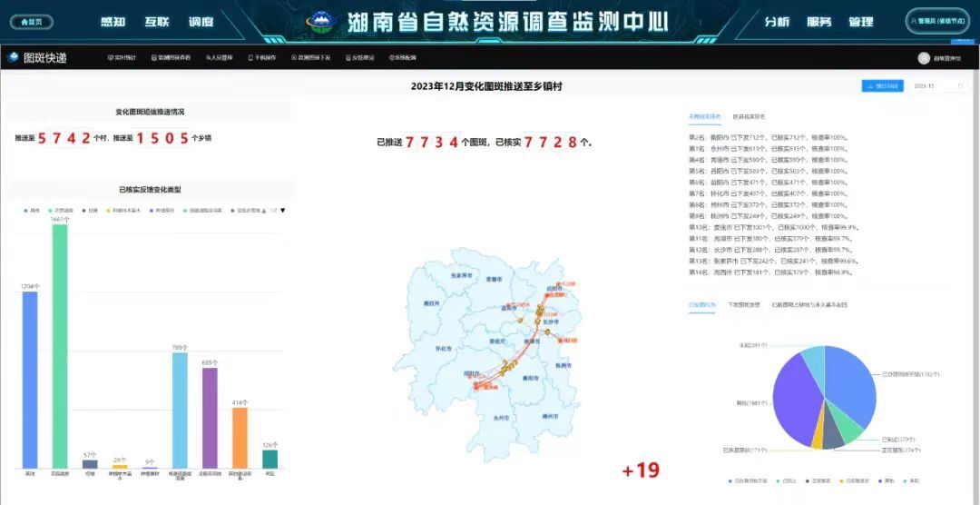The width and height of the screenshot is (980, 505).
Task: Select the second ranking tab
Action: pos(749,117)
